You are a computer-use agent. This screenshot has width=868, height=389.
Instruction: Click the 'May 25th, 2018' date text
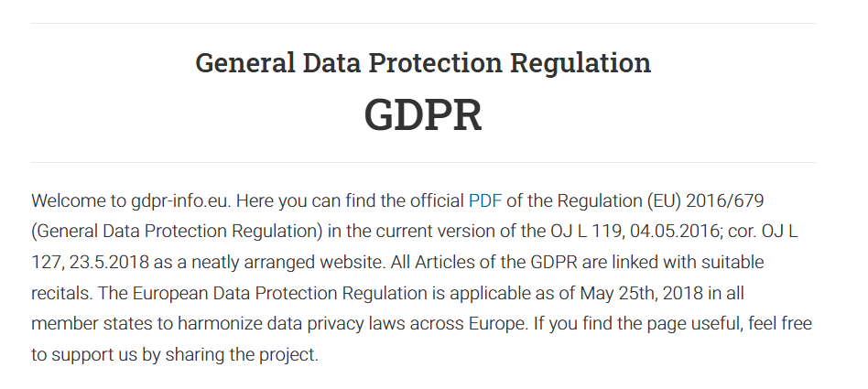[642, 293]
